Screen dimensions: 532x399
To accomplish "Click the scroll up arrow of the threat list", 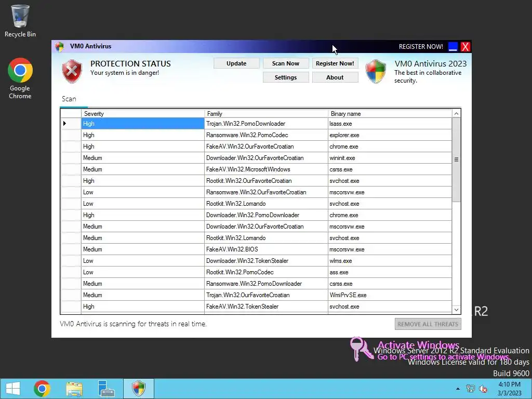I will point(456,114).
